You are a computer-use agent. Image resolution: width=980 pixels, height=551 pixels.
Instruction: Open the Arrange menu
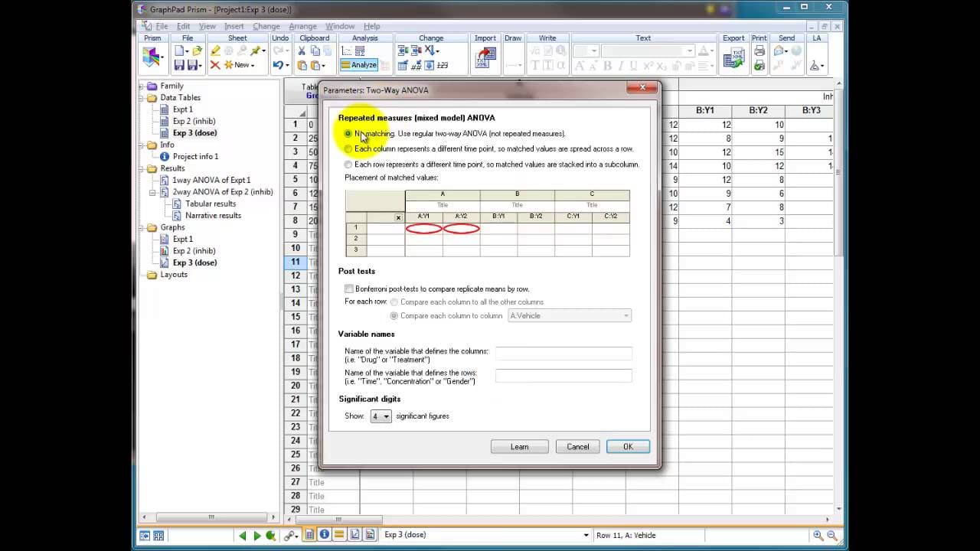click(302, 26)
